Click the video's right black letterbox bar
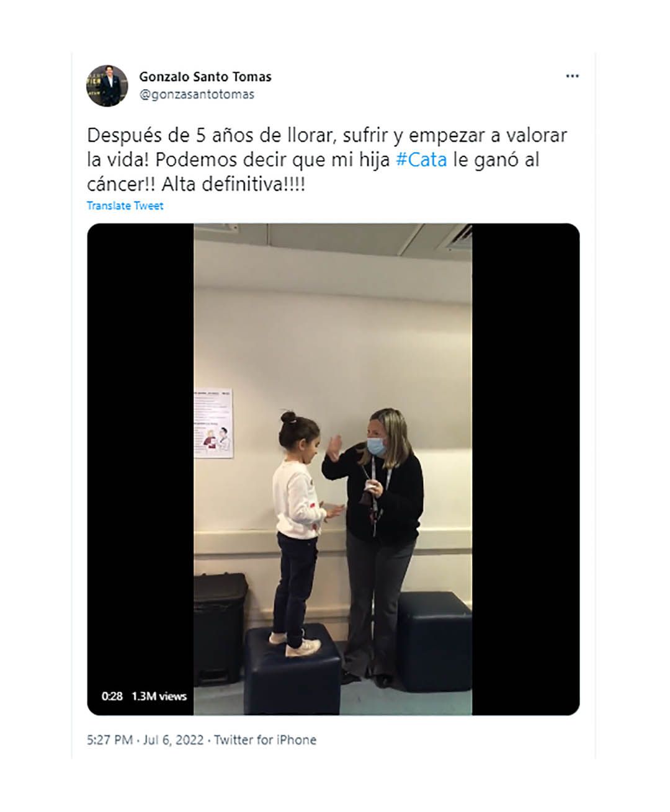This screenshot has width=670, height=812. point(526,469)
